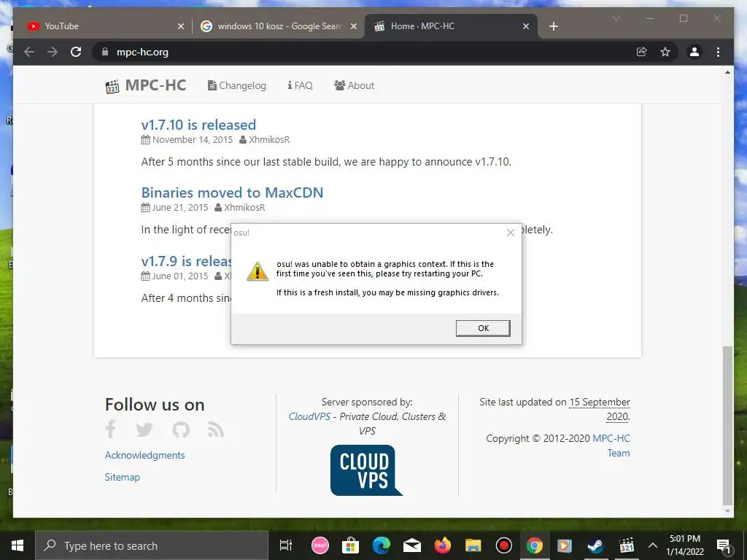Open the FAQ page
747x560 pixels.
[300, 86]
